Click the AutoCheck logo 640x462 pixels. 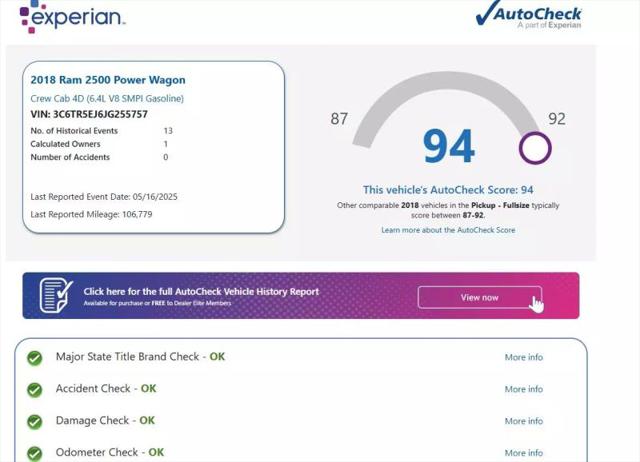(x=529, y=15)
